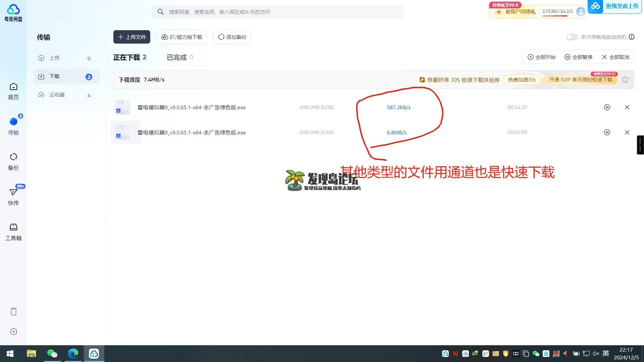Open the 首页 home section
The image size is (644, 362).
point(13,91)
